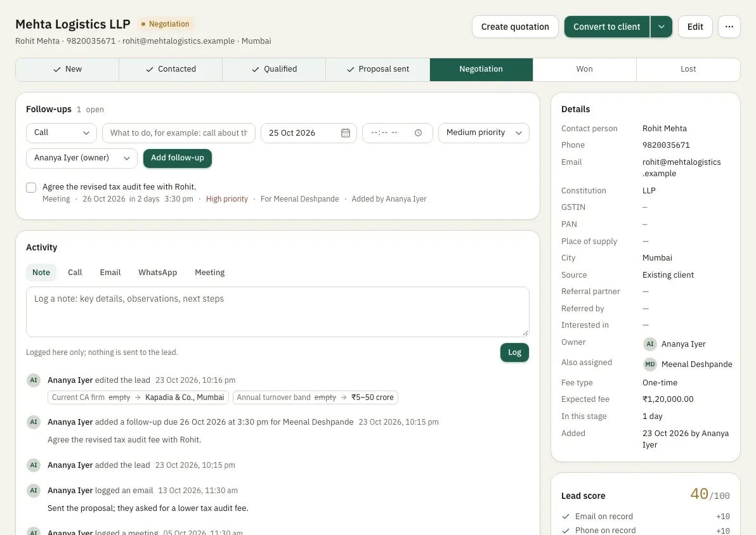756x535 pixels.
Task: Open the calendar picker icon in date field
Action: coord(345,133)
